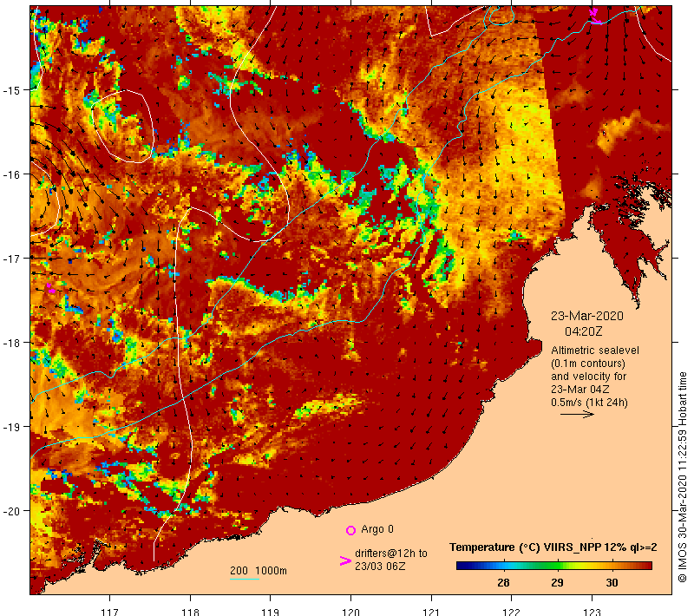Click the 30 value on temperature scale
The height and width of the screenshot is (616, 694).
(612, 582)
